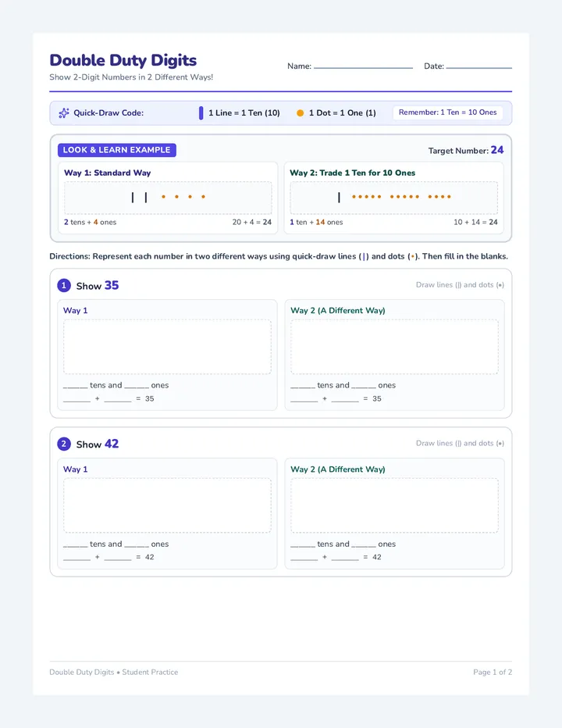
Task: Click the 'Way 2: Trade 1 Ten for 10 Ones' heading
Action: click(x=352, y=173)
